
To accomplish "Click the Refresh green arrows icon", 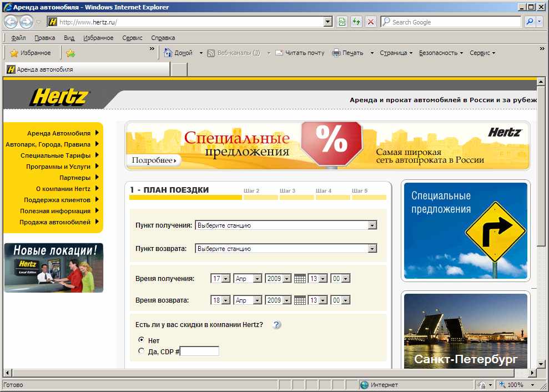I will [x=356, y=22].
